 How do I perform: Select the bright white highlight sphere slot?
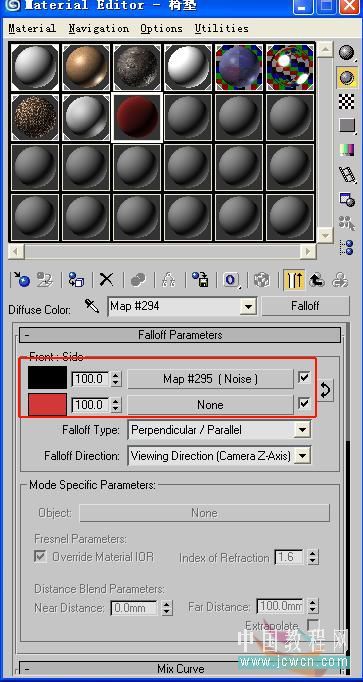[188, 67]
